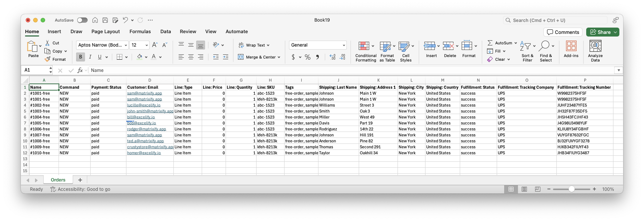Toggle Bold formatting on
This screenshot has height=221, width=644.
(x=80, y=57)
